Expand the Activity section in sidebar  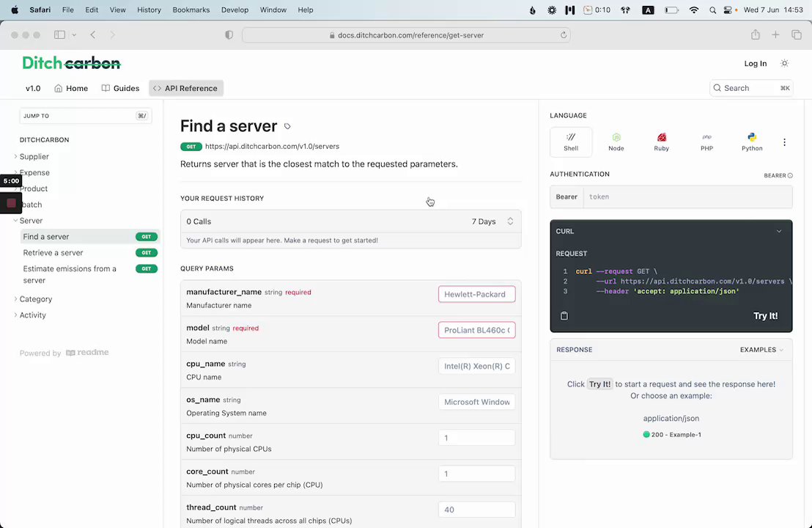pos(15,315)
